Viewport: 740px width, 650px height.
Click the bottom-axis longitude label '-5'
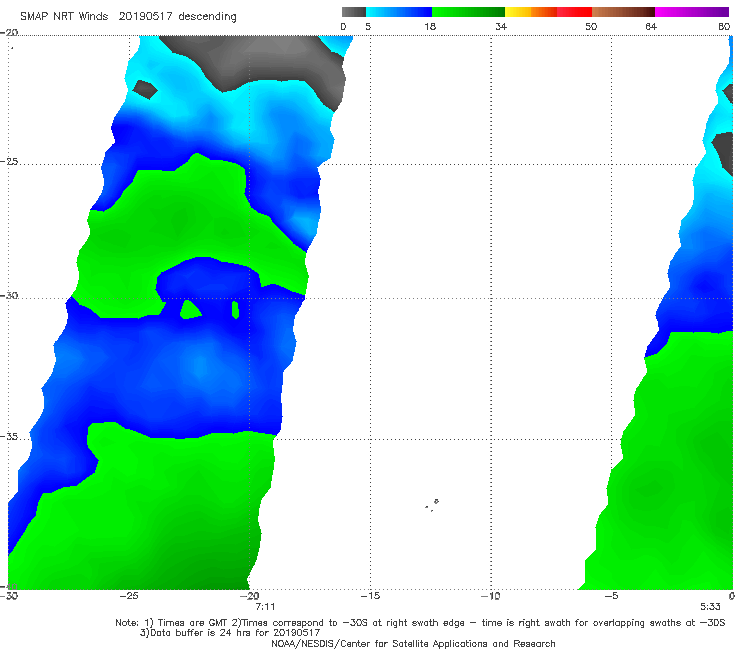(x=611, y=596)
